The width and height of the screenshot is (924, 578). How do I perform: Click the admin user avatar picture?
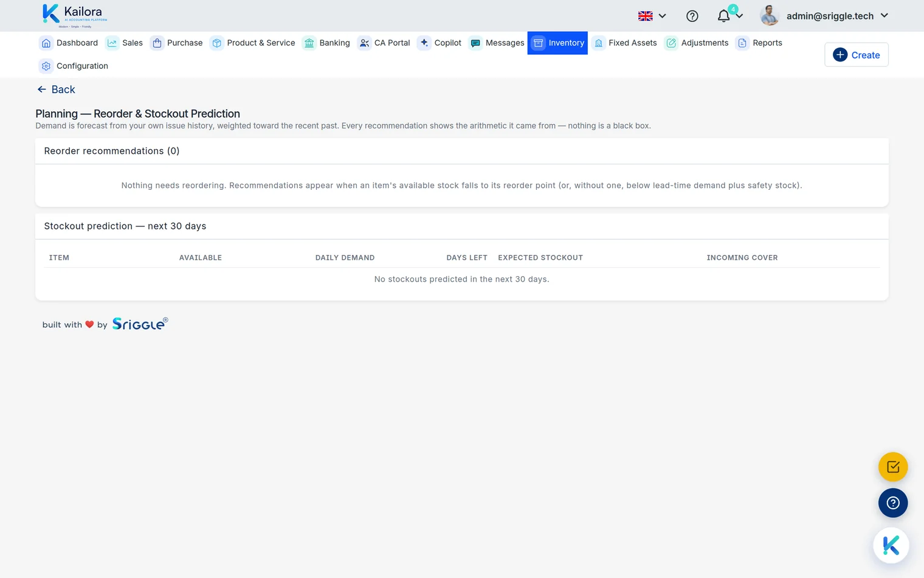pos(770,16)
